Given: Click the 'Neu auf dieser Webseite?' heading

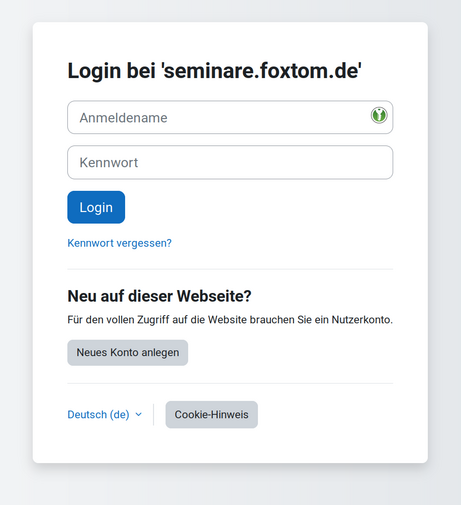Looking at the screenshot, I should [159, 296].
